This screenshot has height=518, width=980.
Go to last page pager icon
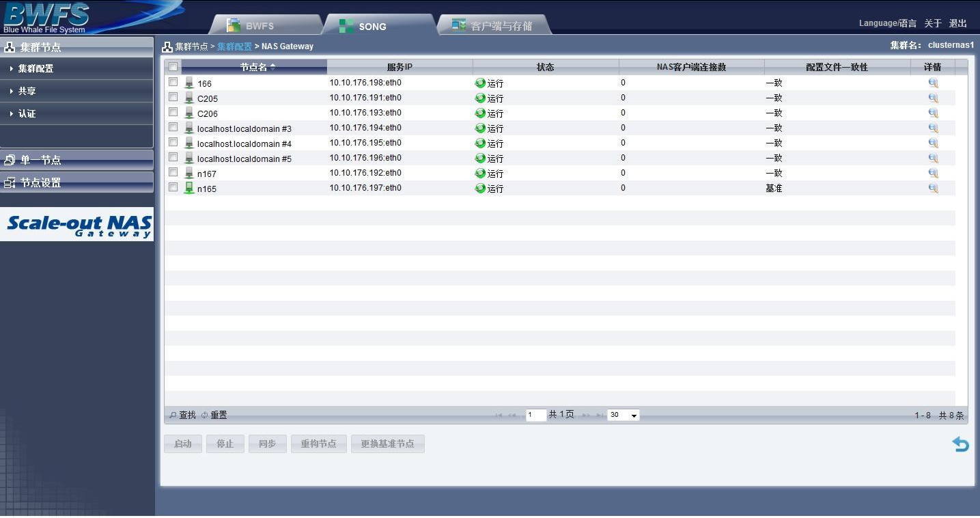point(600,415)
